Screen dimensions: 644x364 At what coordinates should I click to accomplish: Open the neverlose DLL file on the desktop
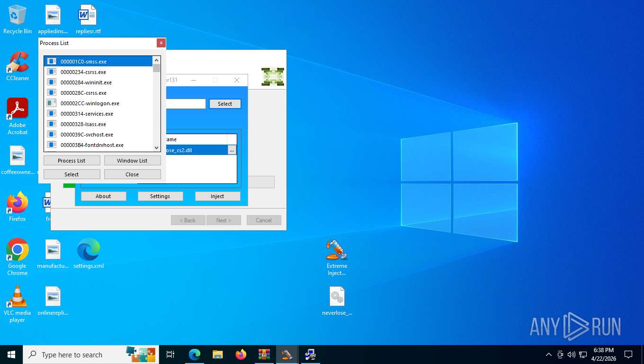pos(337,301)
